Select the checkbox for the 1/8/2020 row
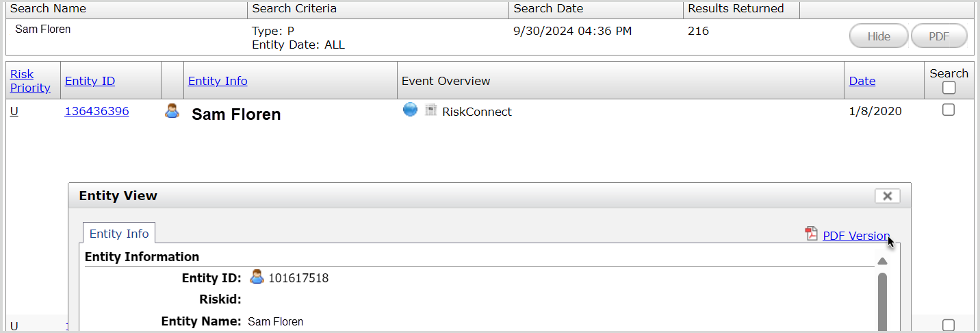This screenshot has height=333, width=980. [x=949, y=110]
